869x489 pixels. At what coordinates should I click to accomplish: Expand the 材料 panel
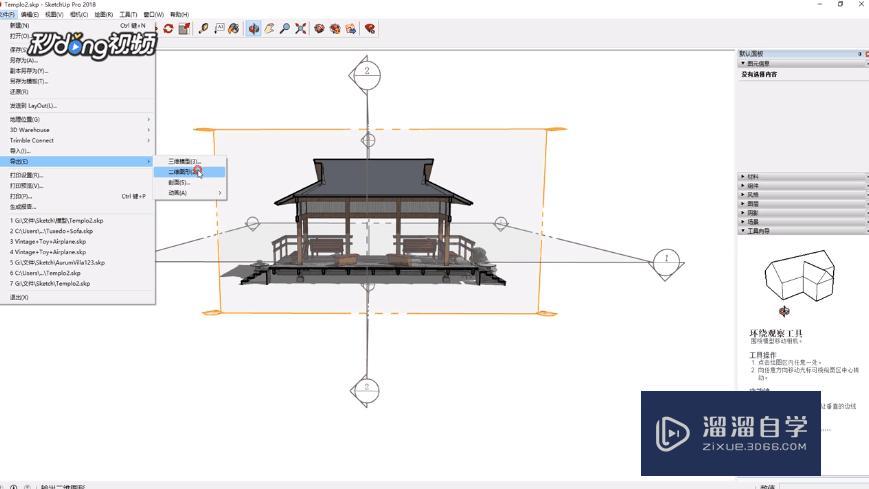tap(802, 177)
